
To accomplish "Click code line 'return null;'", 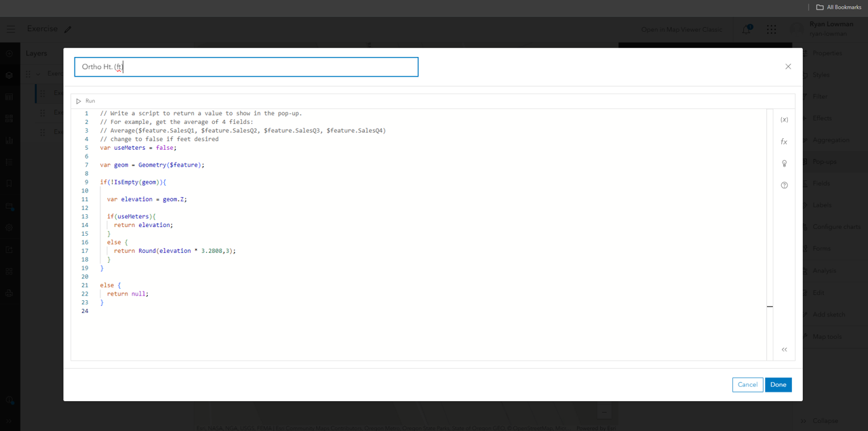I will [127, 294].
